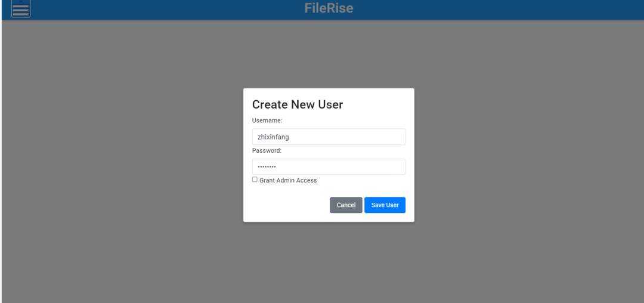Click the FileRise title in the header

tap(329, 8)
